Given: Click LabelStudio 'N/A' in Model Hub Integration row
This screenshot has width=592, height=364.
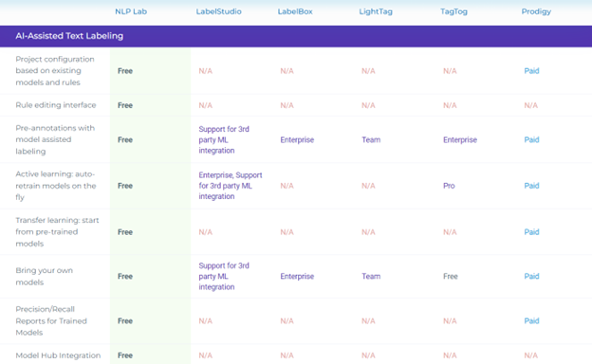Looking at the screenshot, I should (205, 355).
